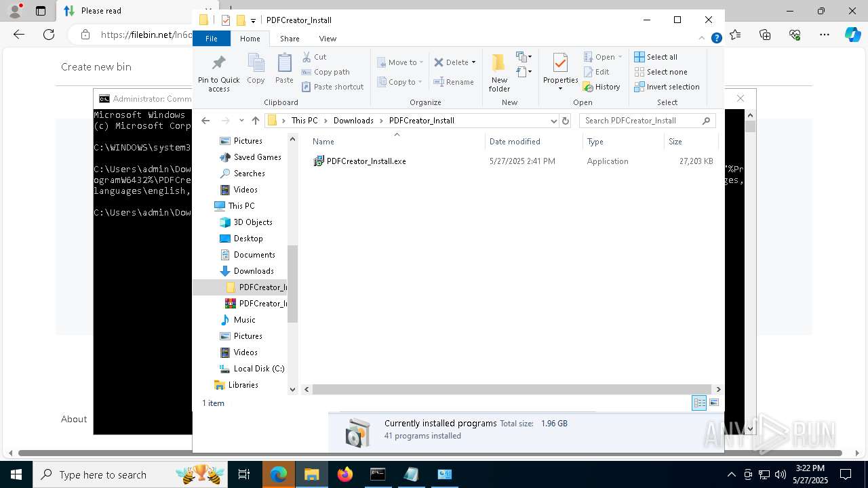Expand the Delete options arrow
This screenshot has width=868, height=488.
[x=473, y=62]
